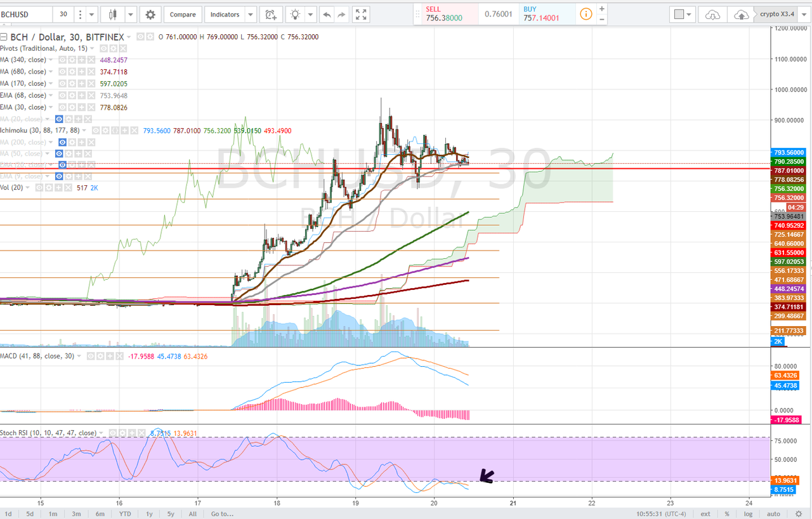Show the hidden MA (50, close) indicator

(59, 154)
